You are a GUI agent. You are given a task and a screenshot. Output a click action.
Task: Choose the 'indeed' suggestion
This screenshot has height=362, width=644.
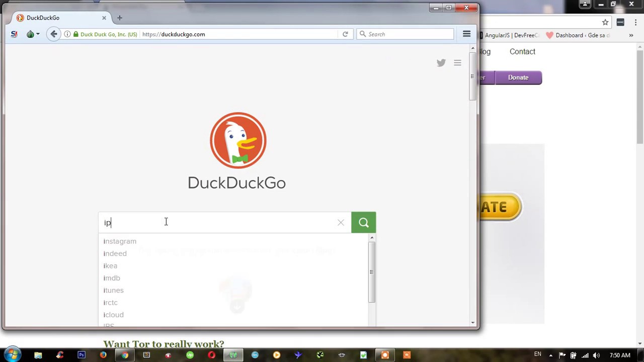pos(115,253)
